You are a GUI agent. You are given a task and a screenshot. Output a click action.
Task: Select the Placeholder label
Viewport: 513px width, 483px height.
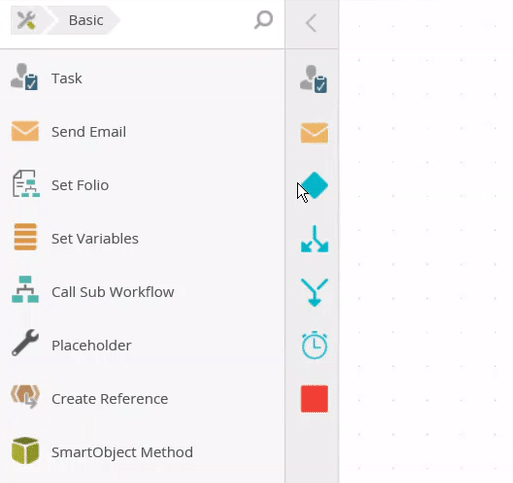91,345
